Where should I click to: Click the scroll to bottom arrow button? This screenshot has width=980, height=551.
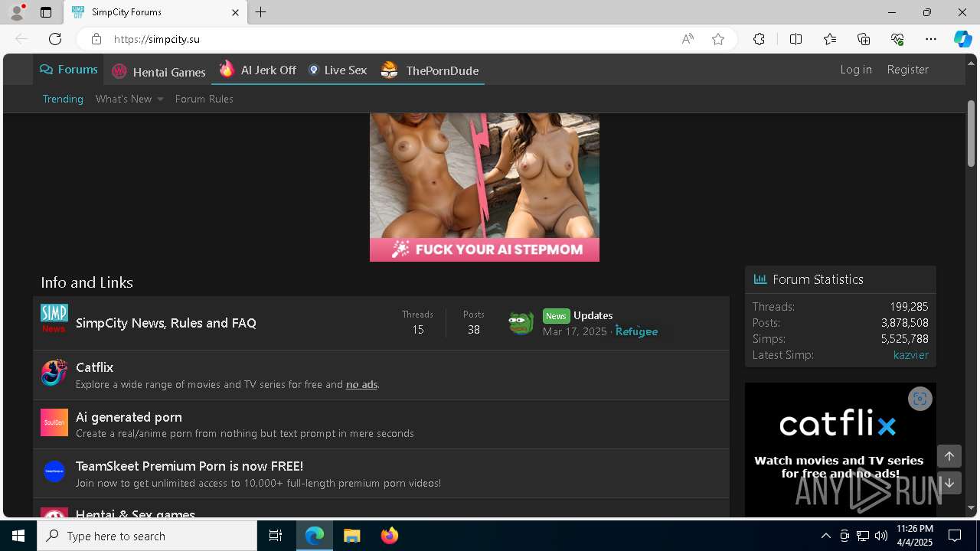(x=949, y=483)
